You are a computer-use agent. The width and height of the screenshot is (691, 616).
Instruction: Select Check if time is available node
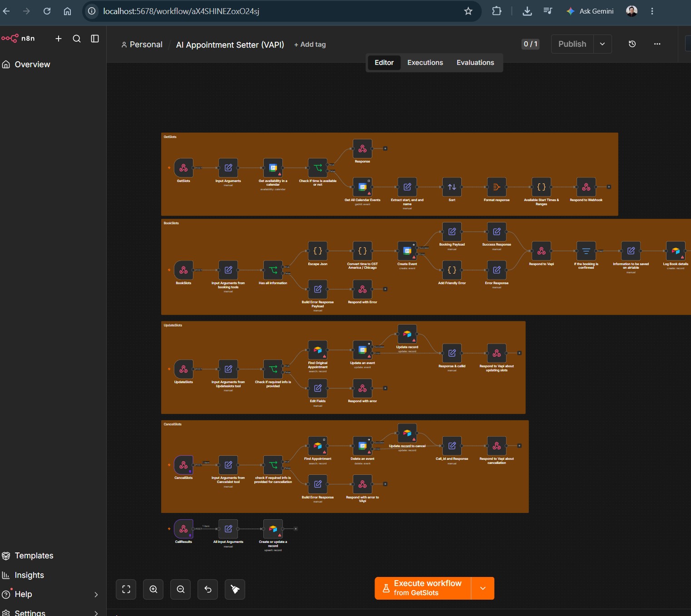318,168
